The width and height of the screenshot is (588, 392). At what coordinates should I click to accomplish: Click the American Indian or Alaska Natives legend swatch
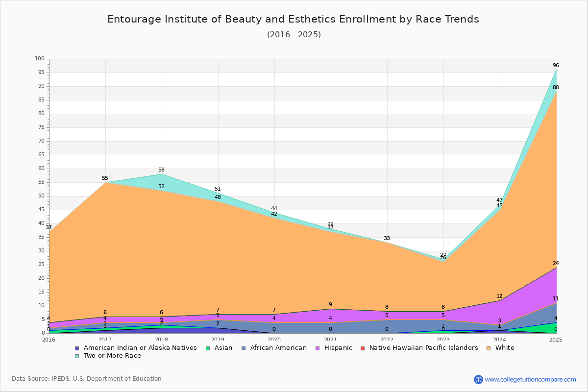76,348
